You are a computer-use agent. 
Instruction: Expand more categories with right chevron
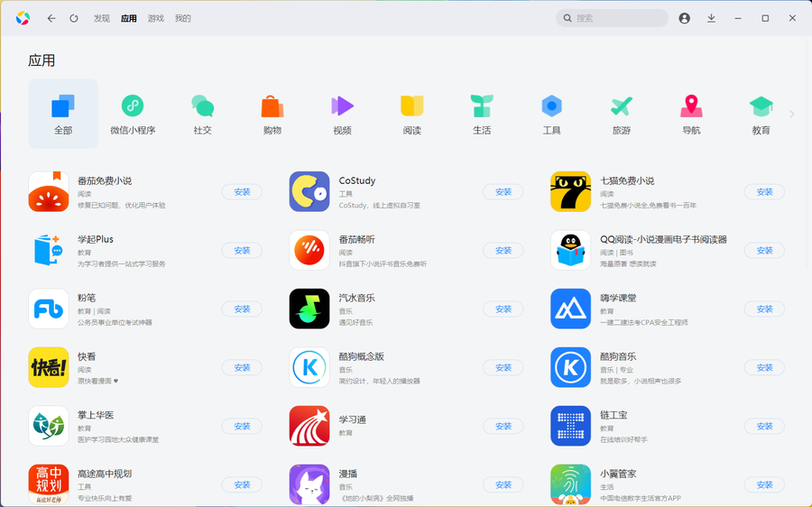[792, 114]
